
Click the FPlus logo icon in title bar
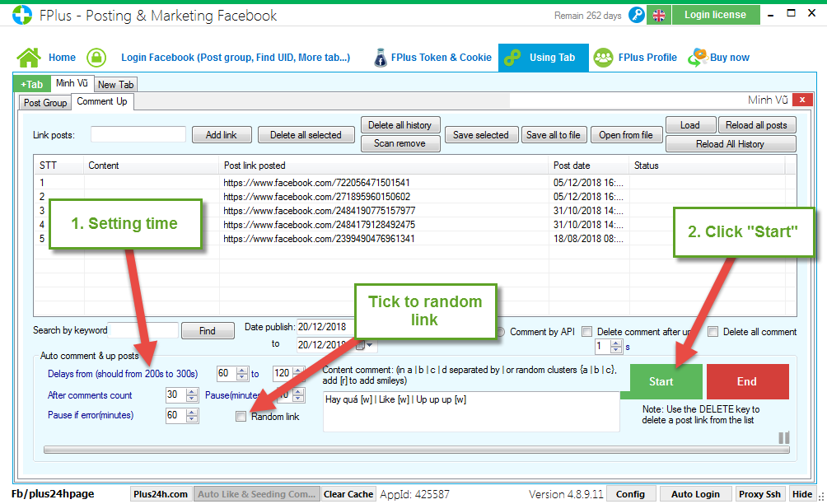(x=22, y=15)
